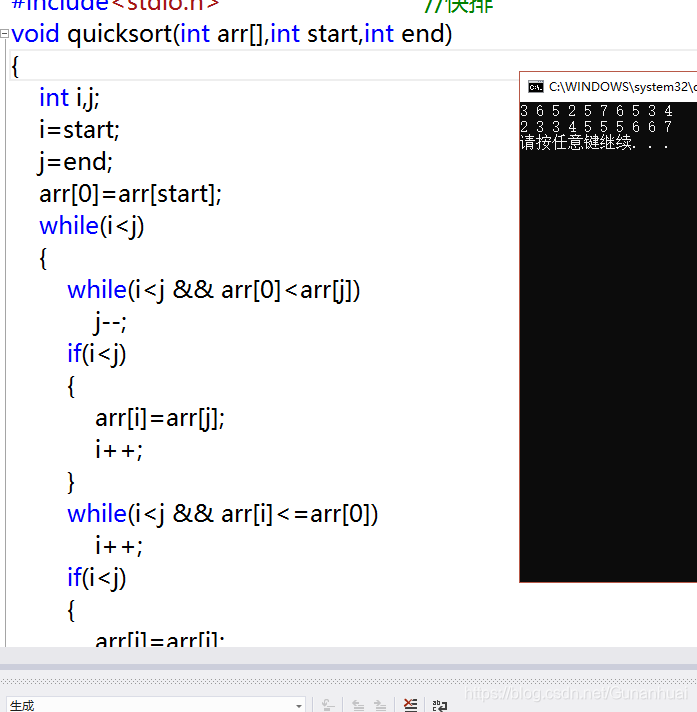Click the code line j=end;

point(75,163)
